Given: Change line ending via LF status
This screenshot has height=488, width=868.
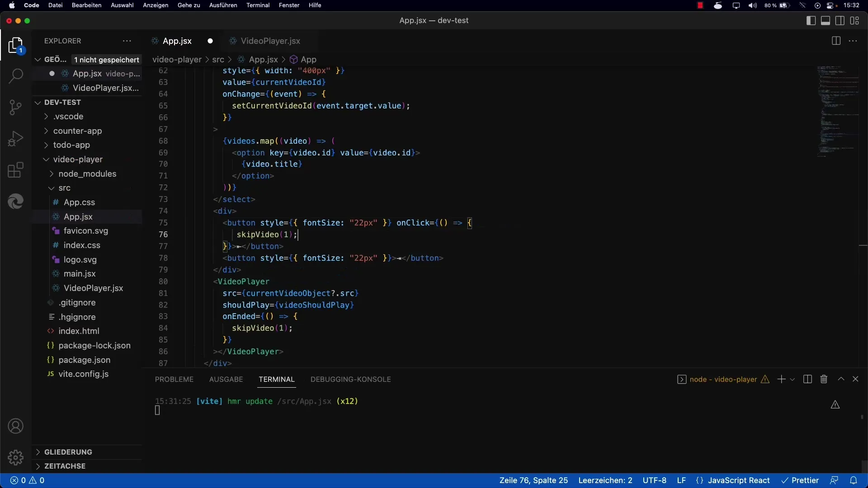Looking at the screenshot, I should point(681,480).
